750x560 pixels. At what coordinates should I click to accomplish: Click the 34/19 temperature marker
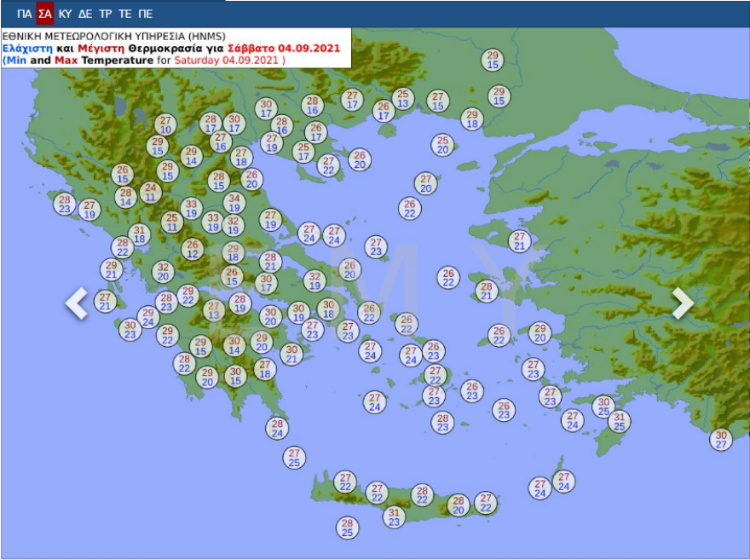click(x=234, y=203)
